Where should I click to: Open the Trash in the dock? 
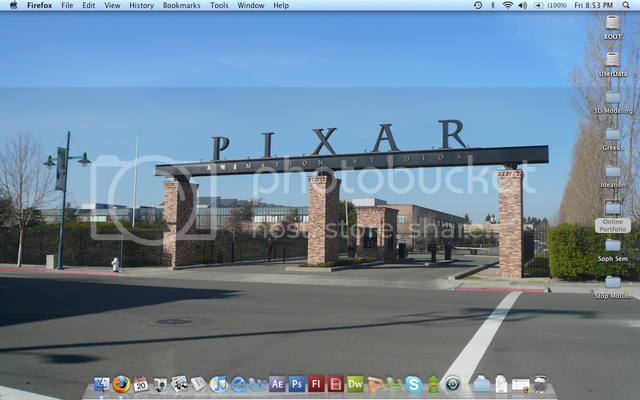540,384
